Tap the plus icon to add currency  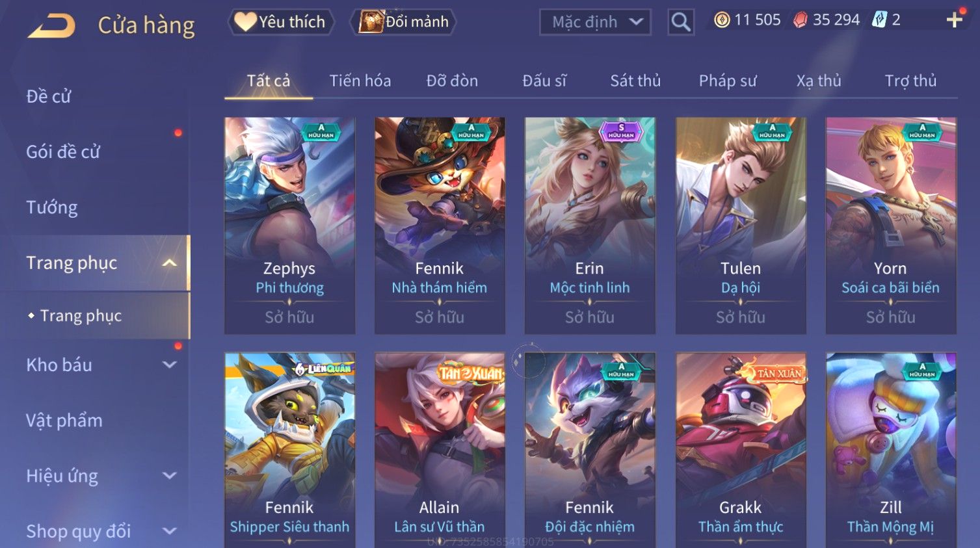954,20
